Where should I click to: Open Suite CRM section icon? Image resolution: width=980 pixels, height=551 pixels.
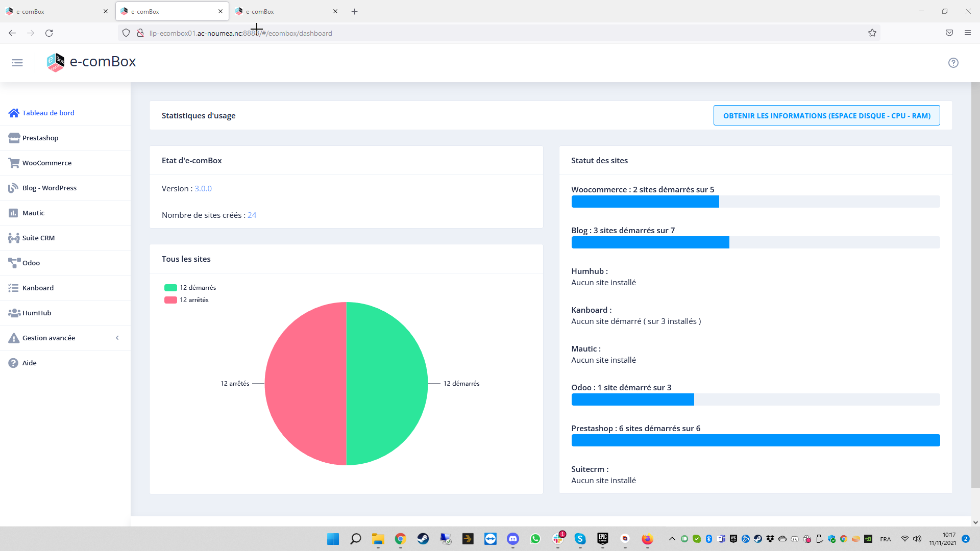coord(14,238)
